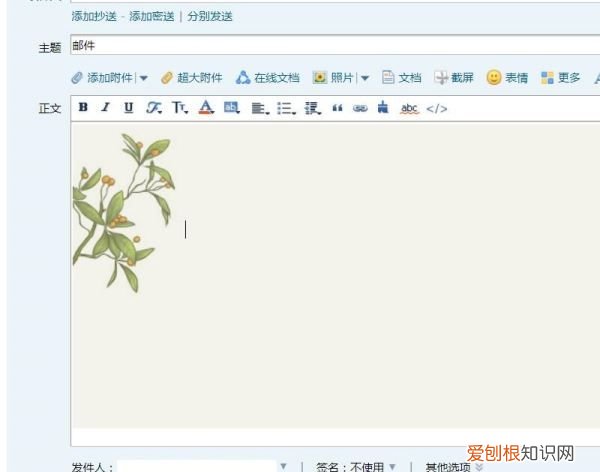Click the 文档 document button
The height and width of the screenshot is (472, 600).
(401, 78)
